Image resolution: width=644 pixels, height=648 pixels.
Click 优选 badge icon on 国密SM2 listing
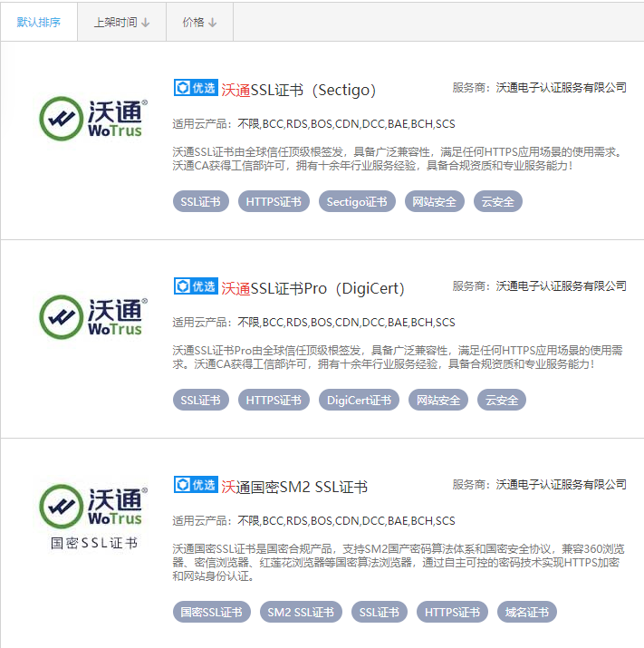pyautogui.click(x=196, y=485)
